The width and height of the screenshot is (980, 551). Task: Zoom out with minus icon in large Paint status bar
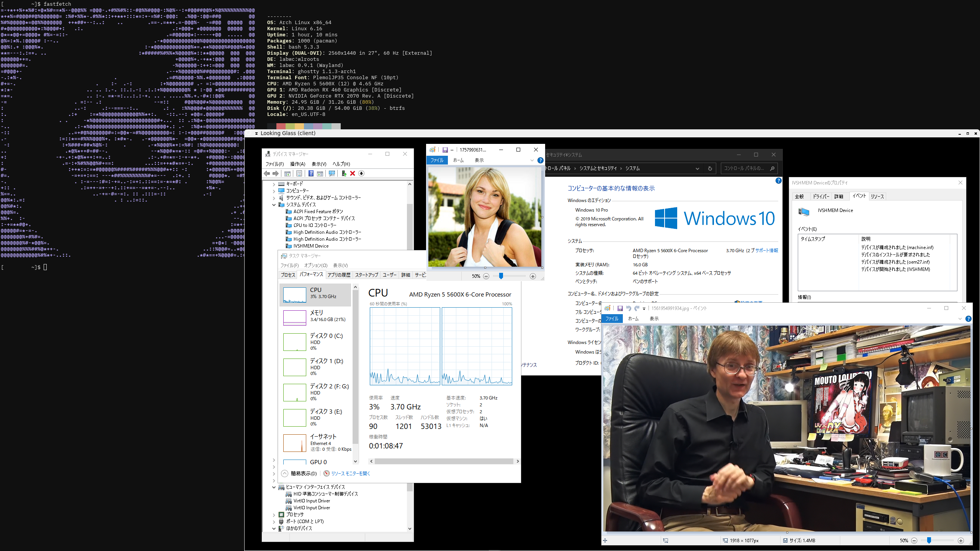(x=914, y=541)
